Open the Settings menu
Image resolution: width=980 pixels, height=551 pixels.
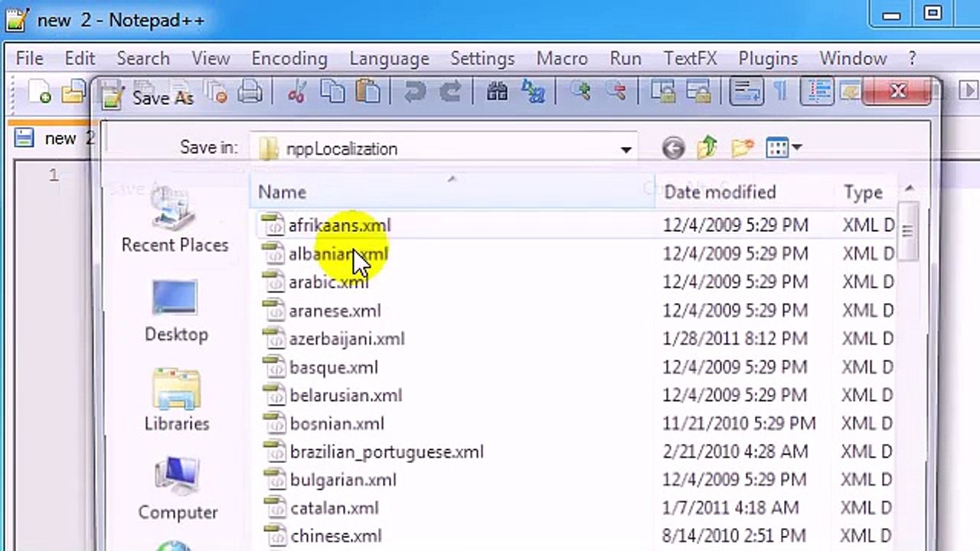[x=482, y=58]
